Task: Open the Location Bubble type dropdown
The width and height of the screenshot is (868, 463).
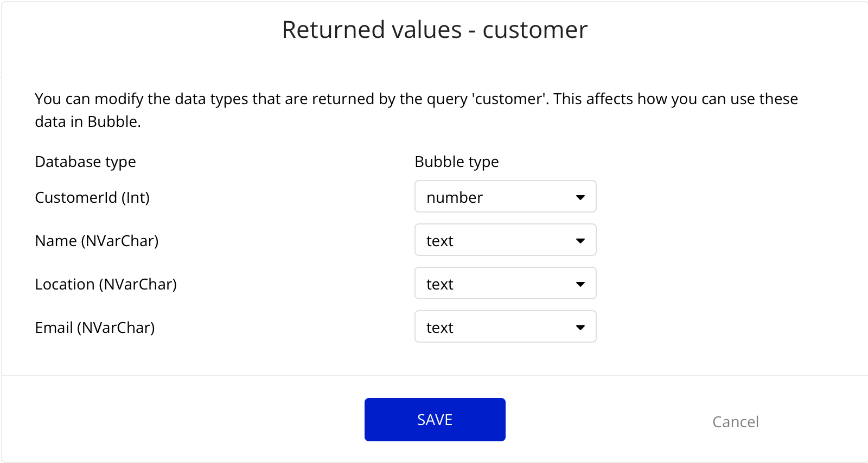Action: pos(505,284)
